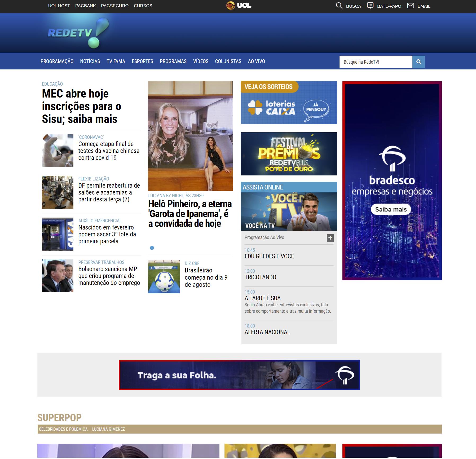Open Celebridades e Polêmica tab
The width and height of the screenshot is (476, 459).
click(x=63, y=429)
